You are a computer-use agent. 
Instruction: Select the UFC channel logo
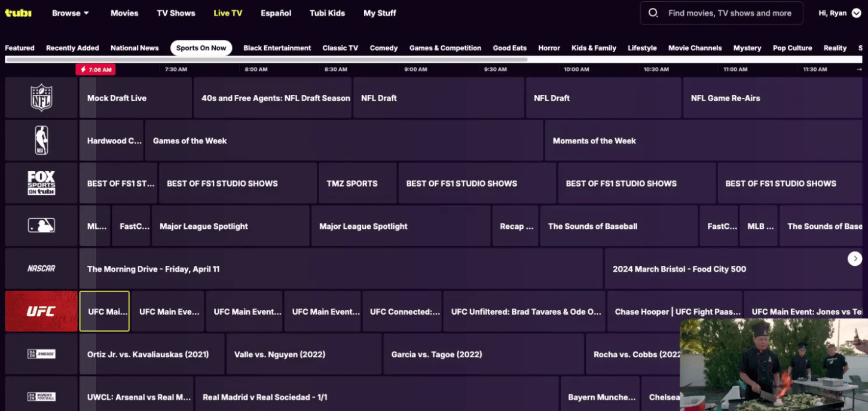[x=41, y=311]
